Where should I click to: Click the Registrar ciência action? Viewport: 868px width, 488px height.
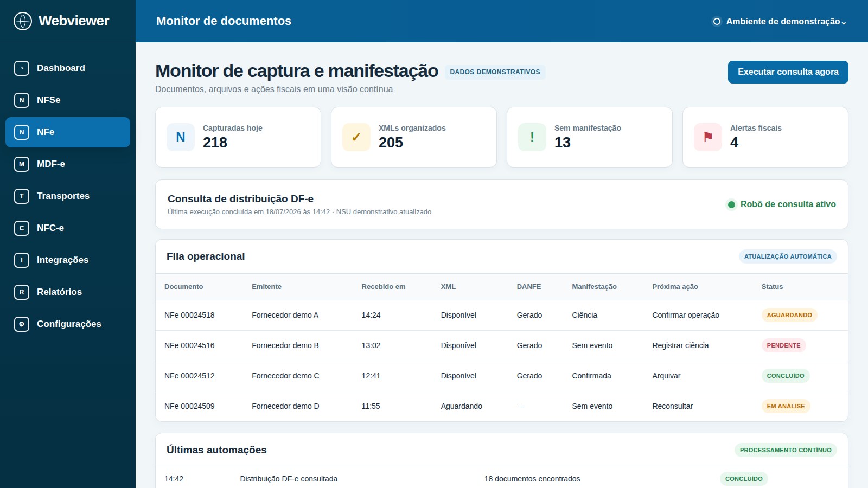680,345
